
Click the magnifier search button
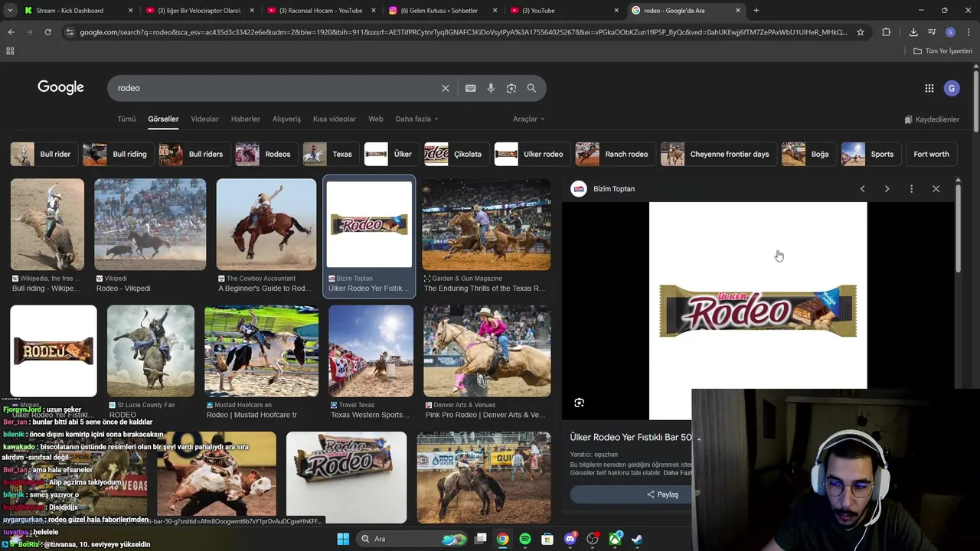(x=531, y=88)
